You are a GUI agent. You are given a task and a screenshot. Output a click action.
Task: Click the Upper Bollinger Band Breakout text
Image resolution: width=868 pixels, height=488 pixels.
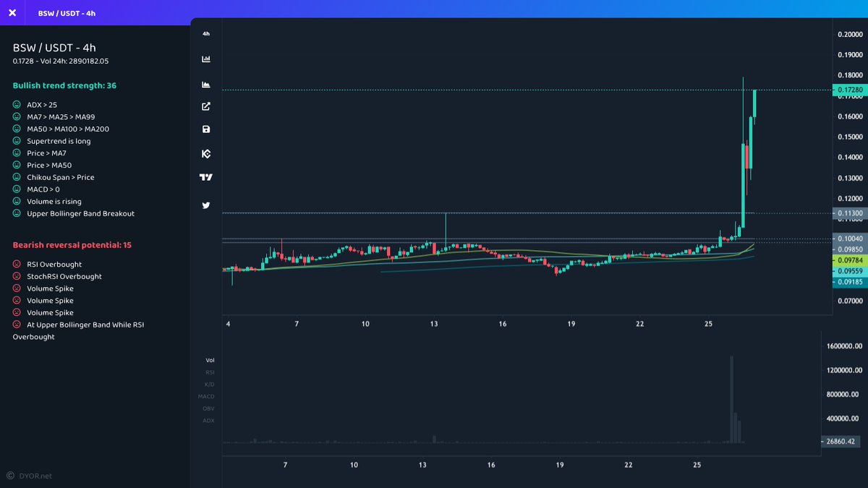(x=81, y=213)
